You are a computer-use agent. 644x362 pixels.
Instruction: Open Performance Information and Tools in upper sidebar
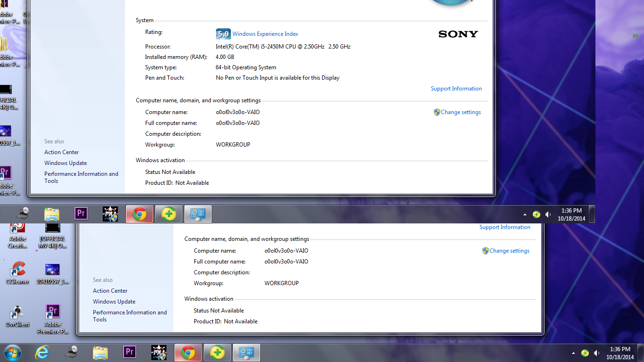(x=81, y=177)
